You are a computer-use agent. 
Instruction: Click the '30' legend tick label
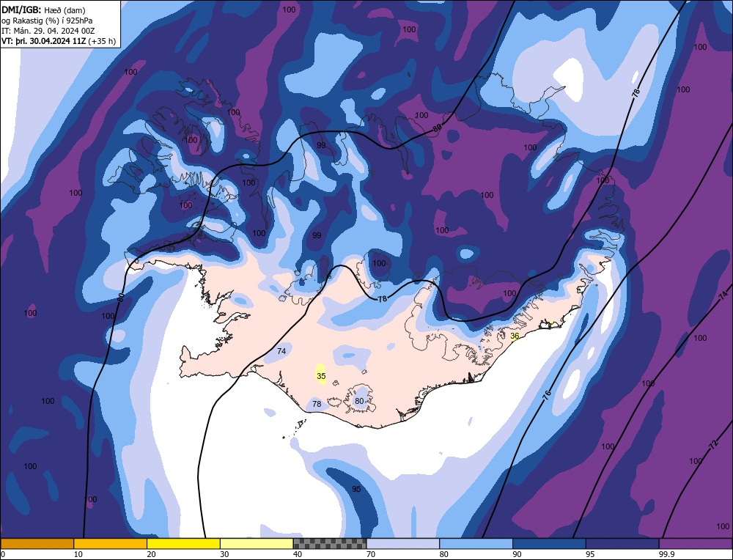click(x=224, y=554)
